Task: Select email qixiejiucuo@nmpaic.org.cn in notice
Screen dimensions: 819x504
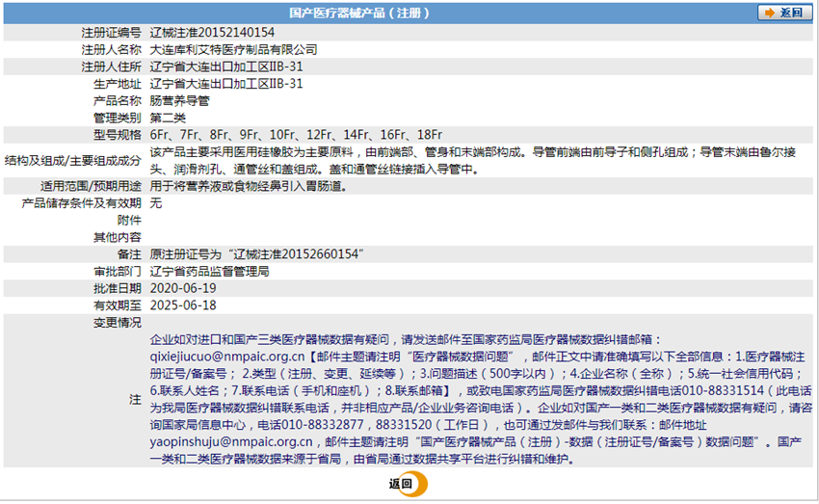Action: (x=227, y=357)
